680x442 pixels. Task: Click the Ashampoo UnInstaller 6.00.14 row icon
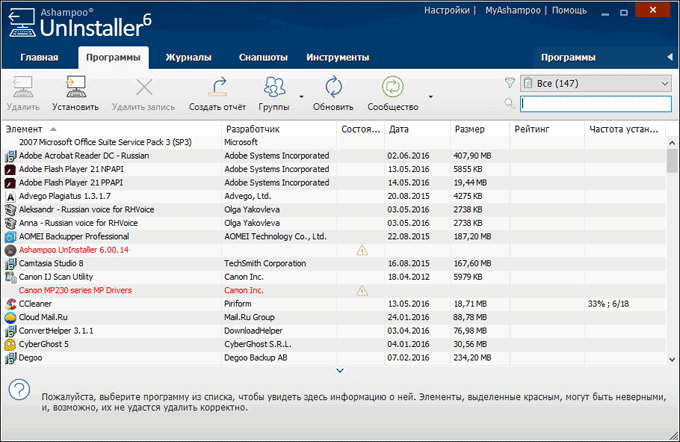pyautogui.click(x=10, y=250)
